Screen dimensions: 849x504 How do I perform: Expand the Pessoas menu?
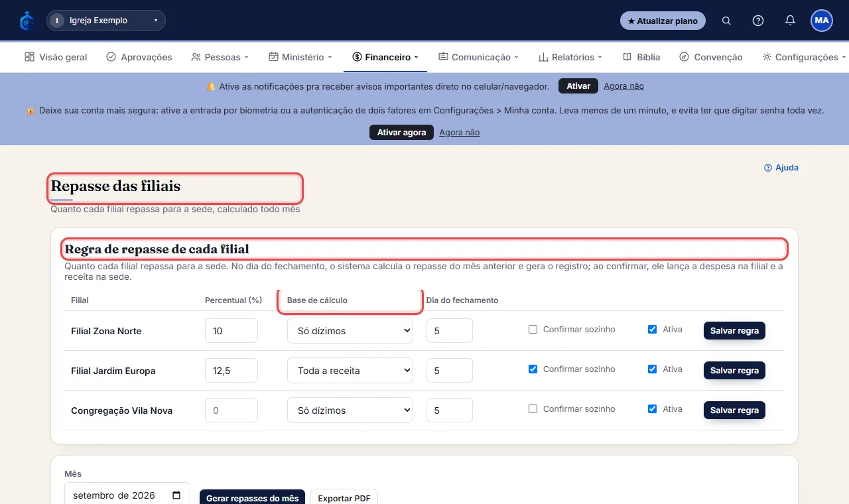[220, 57]
